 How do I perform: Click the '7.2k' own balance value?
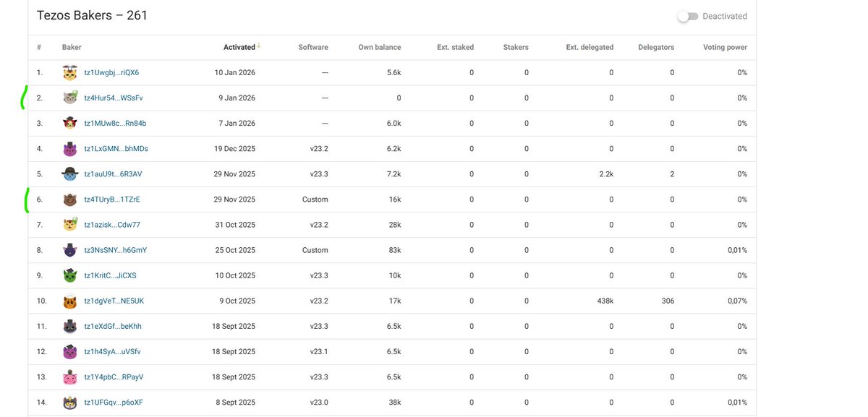click(x=393, y=174)
